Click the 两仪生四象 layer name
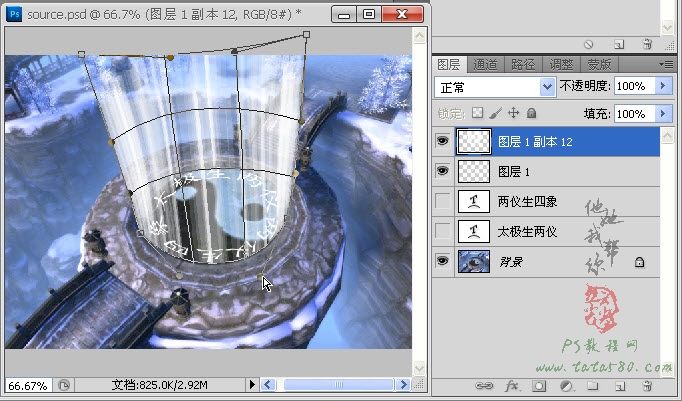The height and width of the screenshot is (401, 682). coord(527,201)
